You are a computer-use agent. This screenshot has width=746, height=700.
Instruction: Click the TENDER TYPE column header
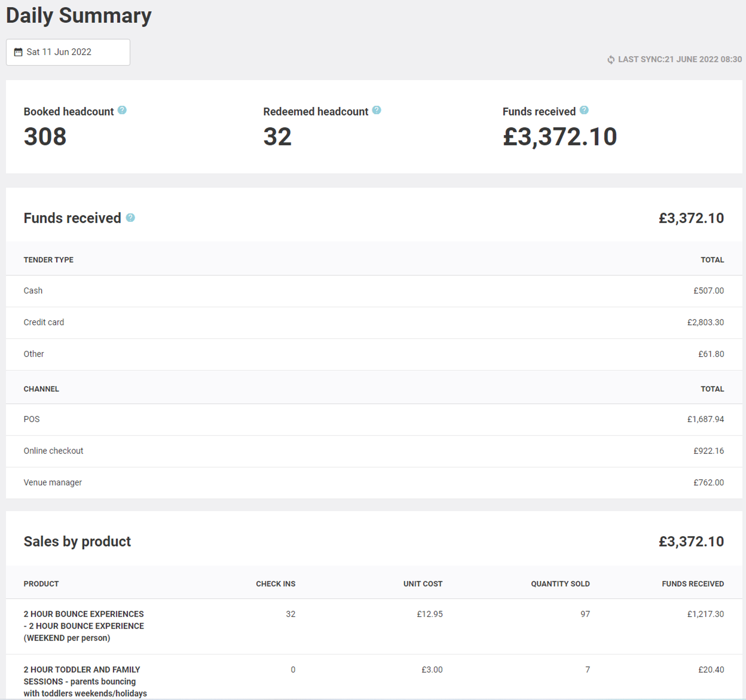(x=48, y=260)
